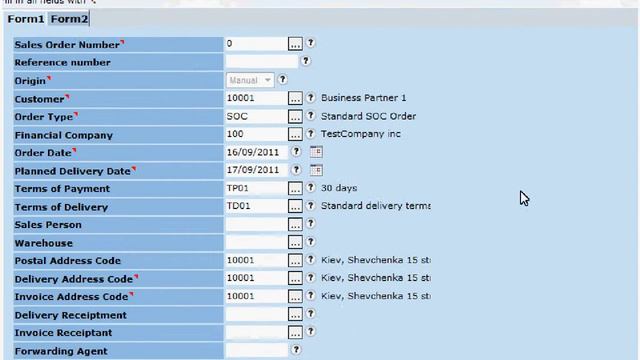The image size is (640, 360).
Task: Show help for Origin field
Action: tap(282, 80)
